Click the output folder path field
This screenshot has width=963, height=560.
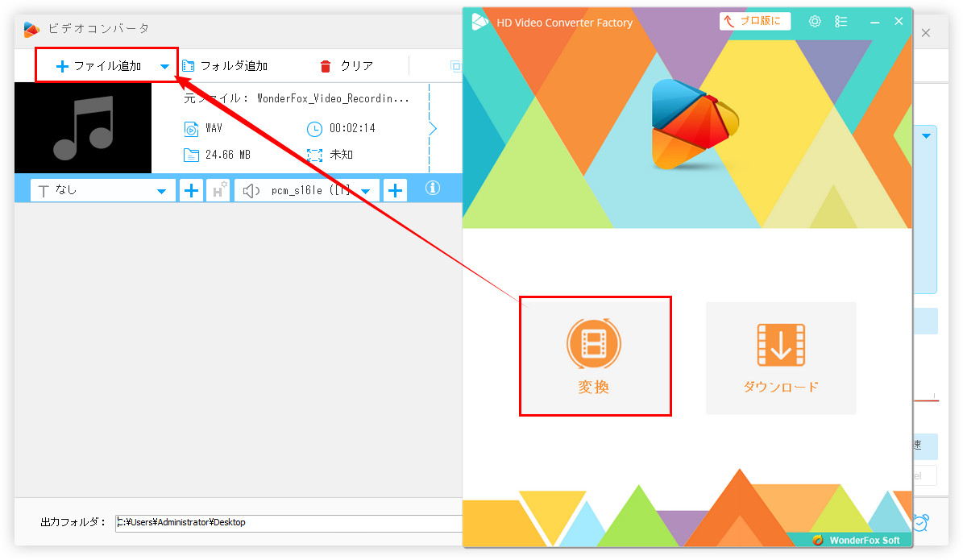tap(288, 523)
